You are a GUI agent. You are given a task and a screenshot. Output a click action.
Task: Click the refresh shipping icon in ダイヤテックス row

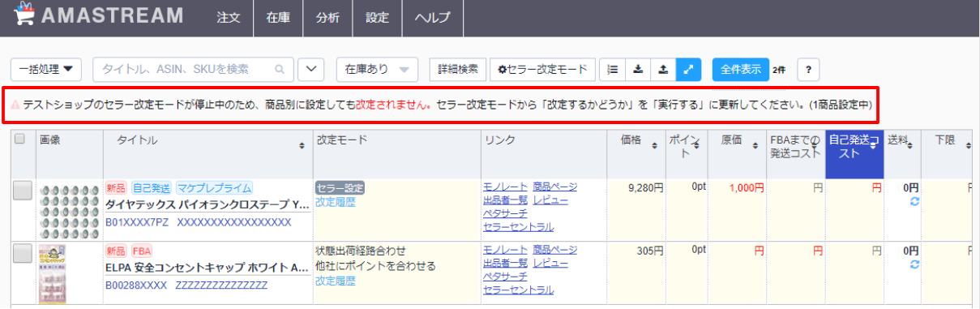[x=914, y=200]
